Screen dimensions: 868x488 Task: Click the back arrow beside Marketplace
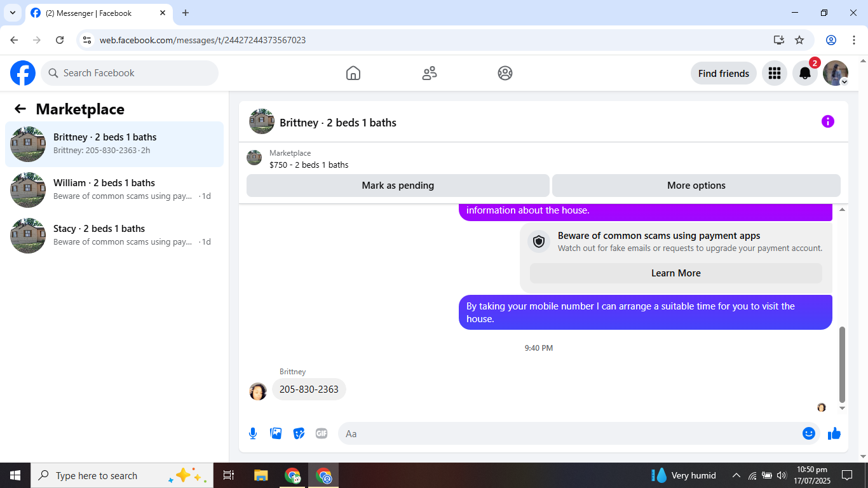point(20,109)
